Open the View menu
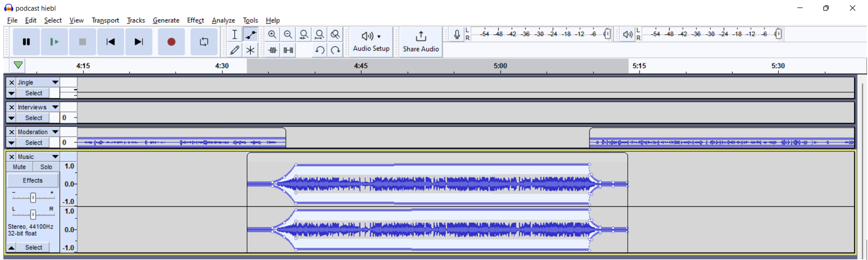Viewport: 868px width, 260px height. (76, 20)
